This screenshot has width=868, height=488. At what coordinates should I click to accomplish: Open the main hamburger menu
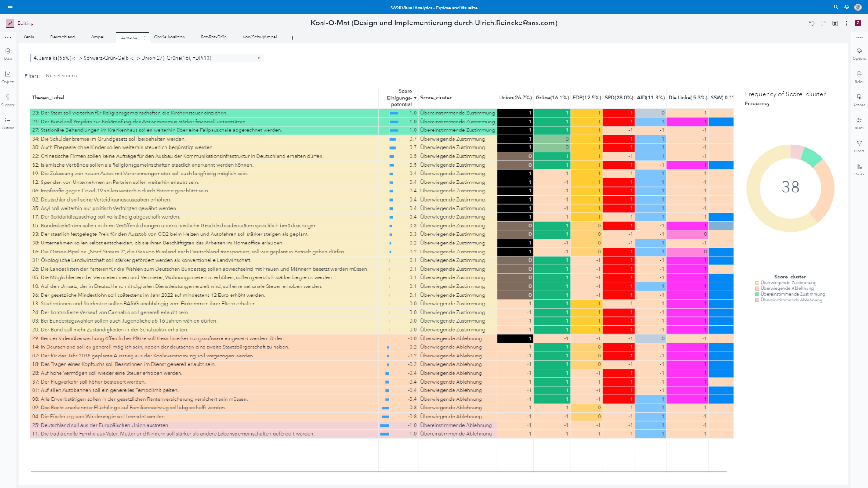10,8
